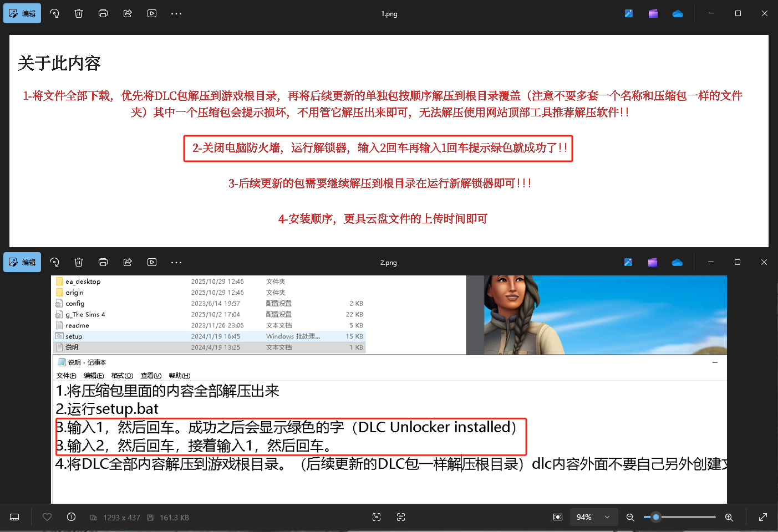This screenshot has width=778, height=532.
Task: Click the rotate icon in the 1.png window
Action: 54,13
